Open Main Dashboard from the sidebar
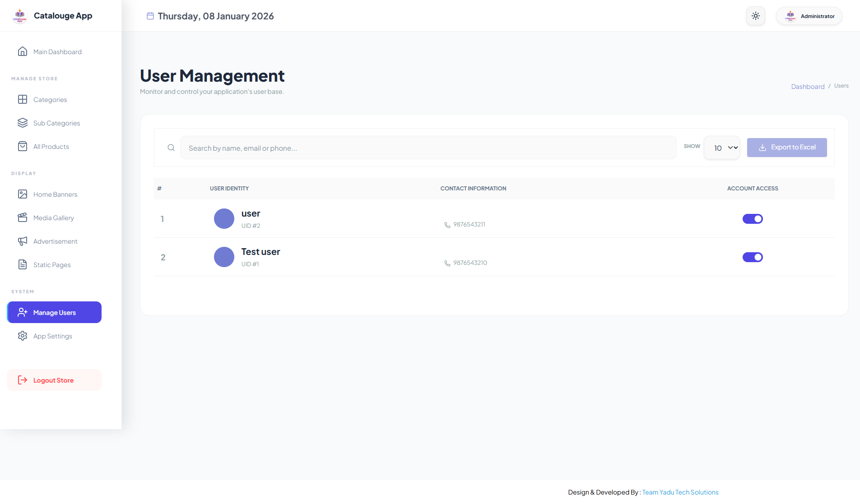860x504 pixels. [54, 51]
